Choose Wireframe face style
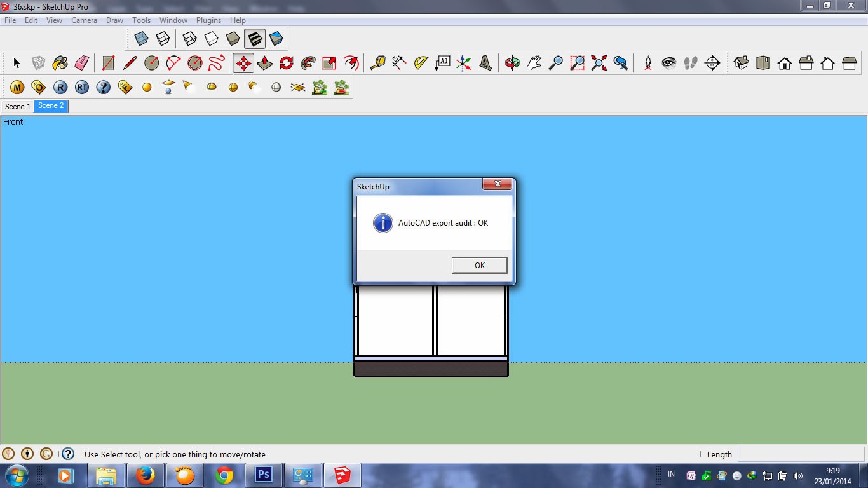Screen dimensions: 868x488 189,39
